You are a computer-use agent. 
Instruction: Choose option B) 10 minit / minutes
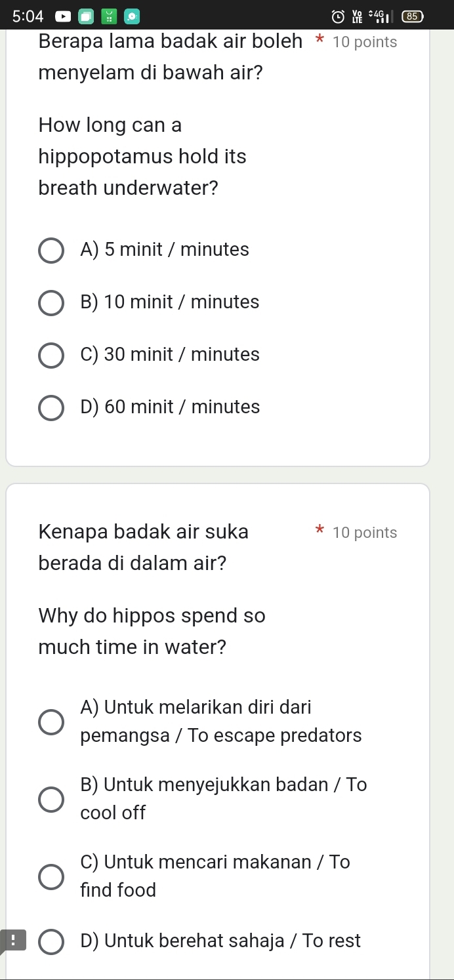[x=51, y=302]
